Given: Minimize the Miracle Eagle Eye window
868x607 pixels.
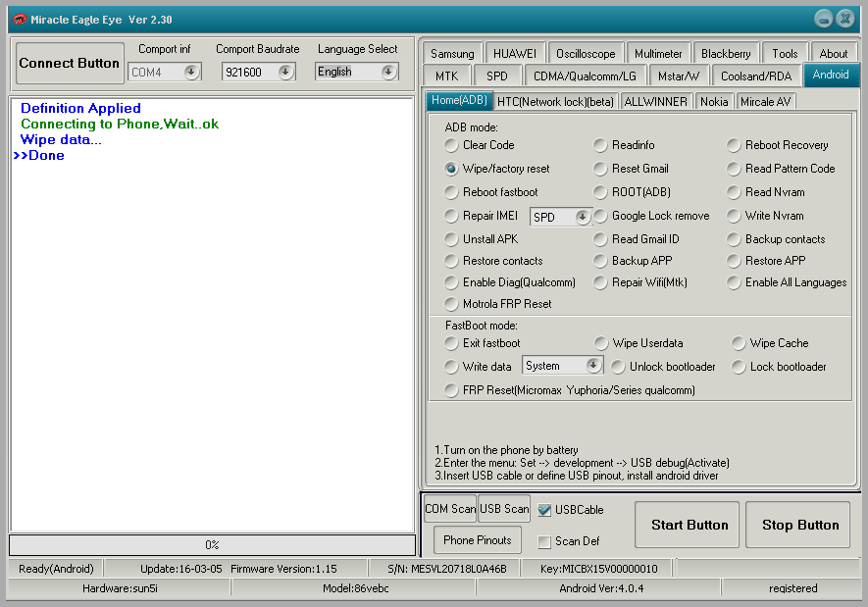Looking at the screenshot, I should coord(824,19).
